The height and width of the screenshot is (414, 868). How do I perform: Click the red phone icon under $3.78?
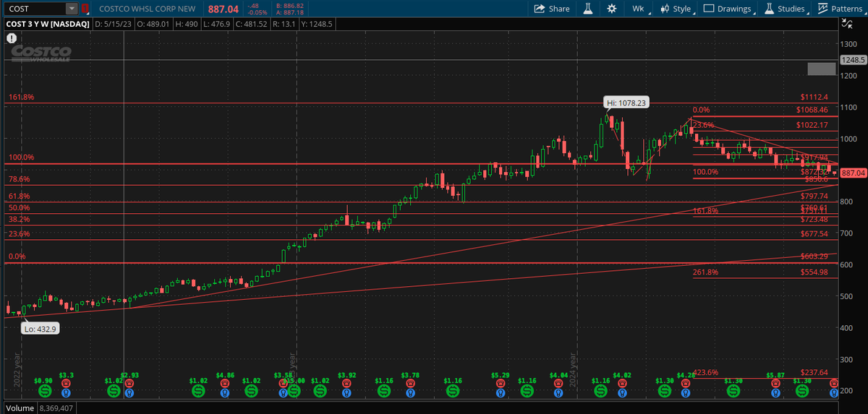410,383
